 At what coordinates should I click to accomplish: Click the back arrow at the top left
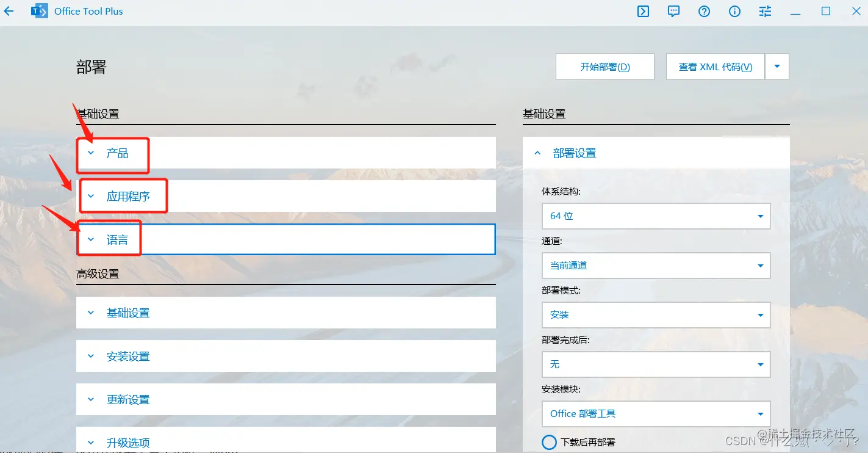[9, 11]
